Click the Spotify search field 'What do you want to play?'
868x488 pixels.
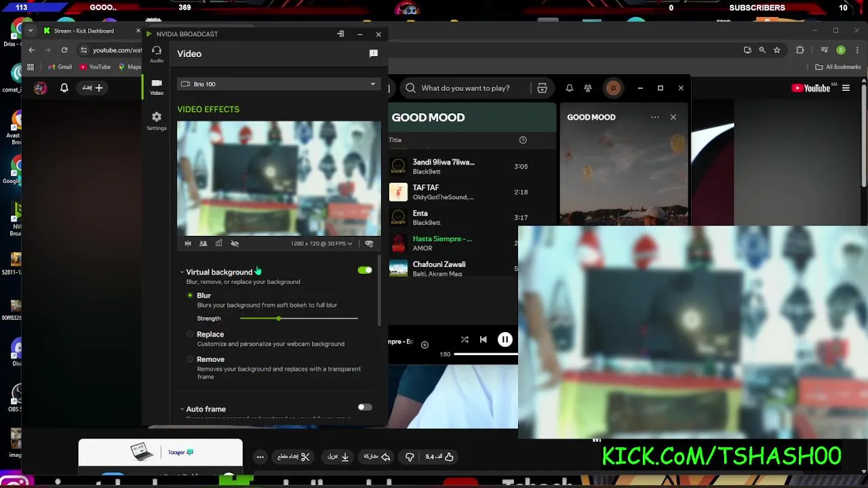465,88
